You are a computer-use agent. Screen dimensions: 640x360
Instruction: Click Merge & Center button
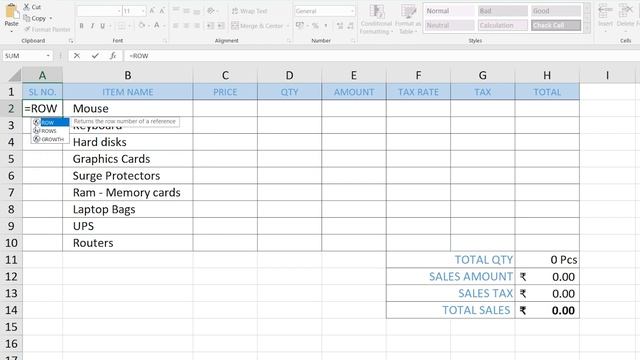[x=257, y=26]
